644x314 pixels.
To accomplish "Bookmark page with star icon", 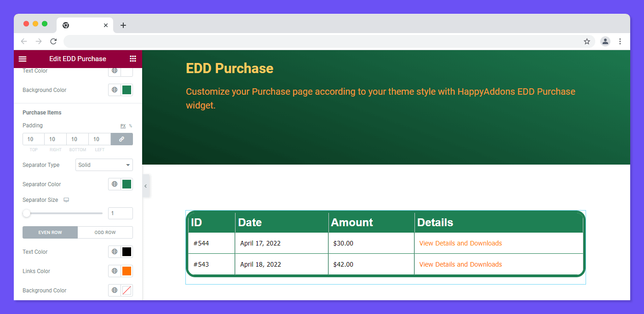I will [587, 41].
